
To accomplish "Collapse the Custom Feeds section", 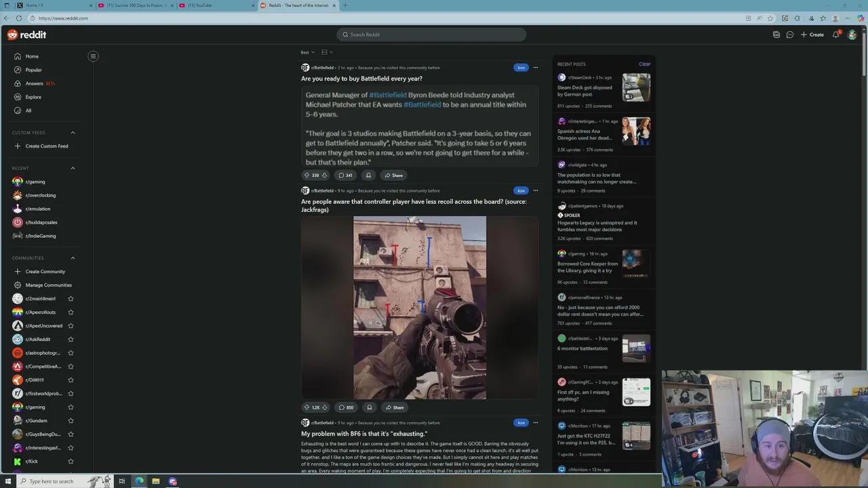I will [x=73, y=133].
